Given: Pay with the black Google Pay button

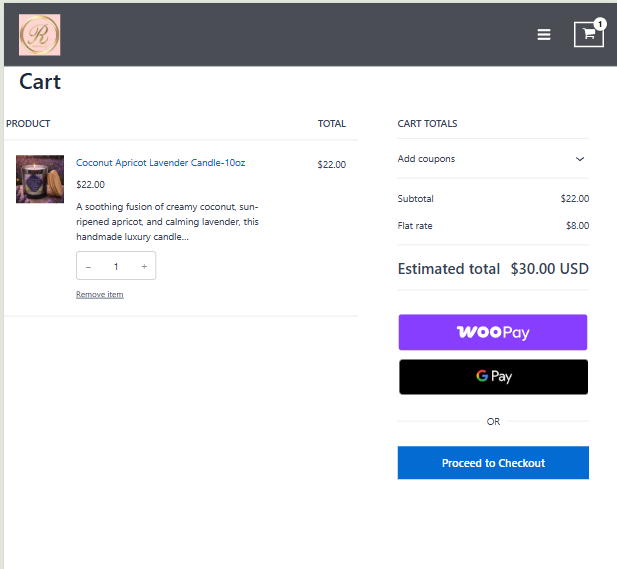Looking at the screenshot, I should [493, 377].
